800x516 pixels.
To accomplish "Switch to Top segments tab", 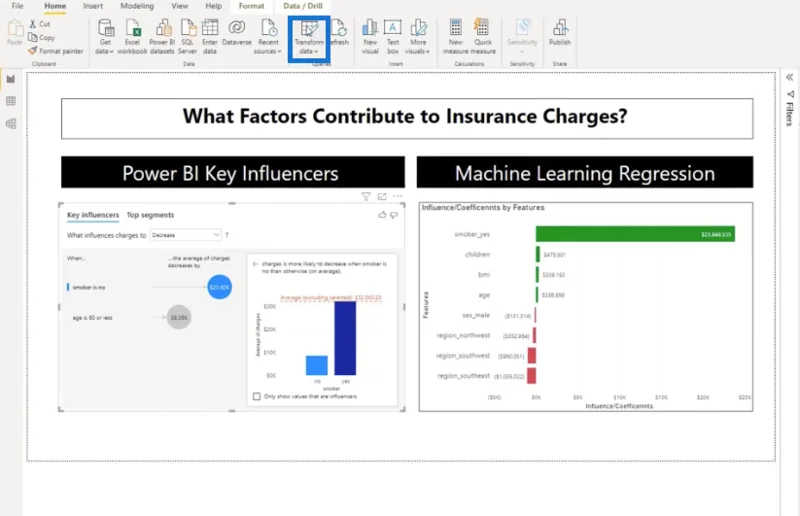I will click(x=150, y=215).
